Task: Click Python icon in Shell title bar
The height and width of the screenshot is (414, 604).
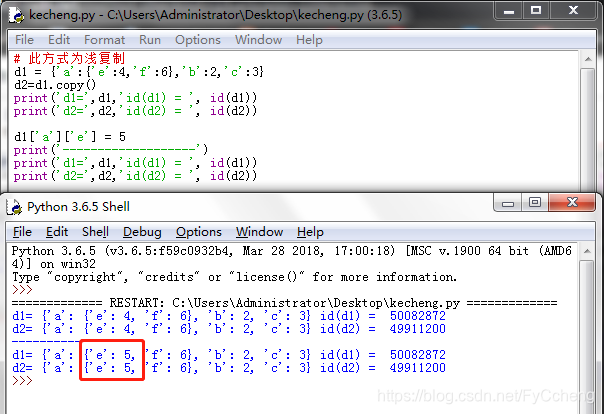Action: [x=15, y=207]
